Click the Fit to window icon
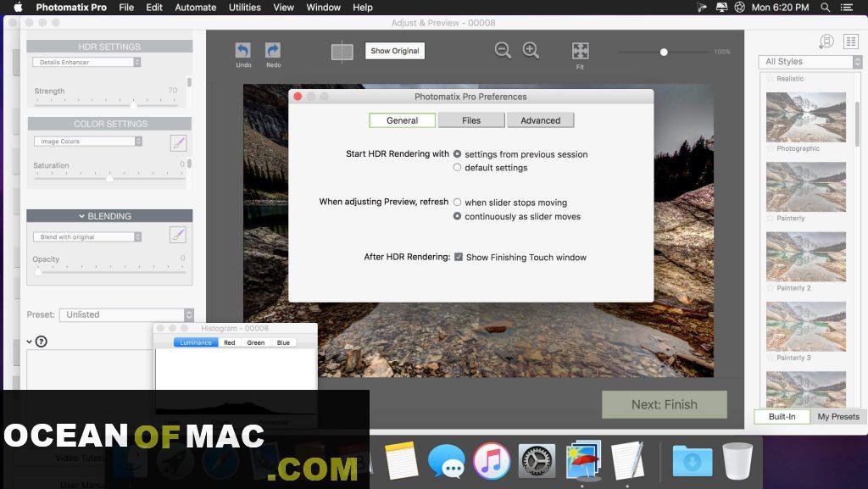868x489 pixels. click(580, 51)
